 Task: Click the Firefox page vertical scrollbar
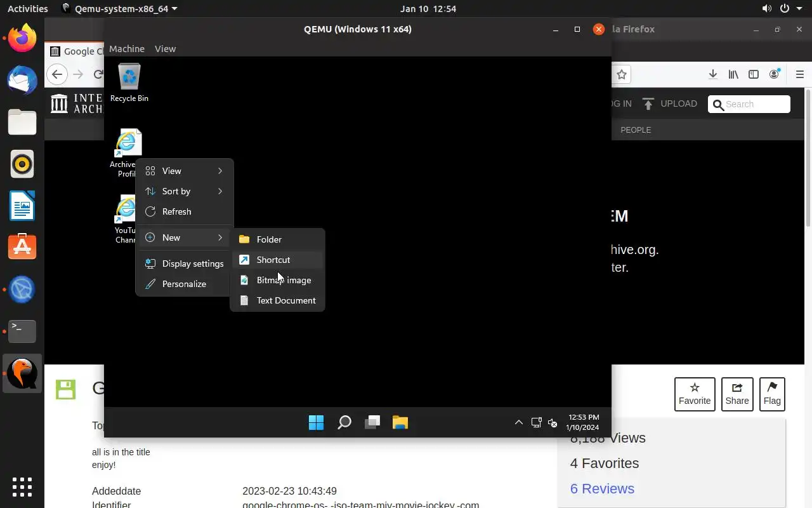tap(808, 157)
